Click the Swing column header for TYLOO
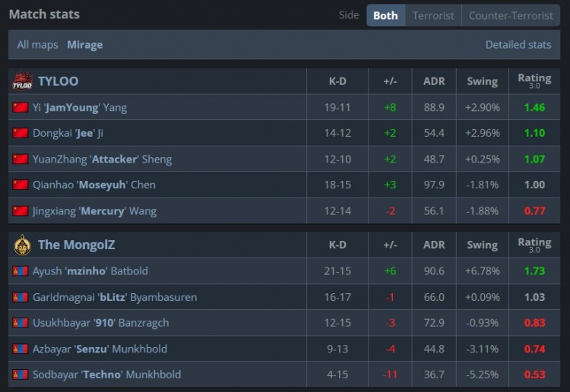The image size is (570, 392). 483,81
